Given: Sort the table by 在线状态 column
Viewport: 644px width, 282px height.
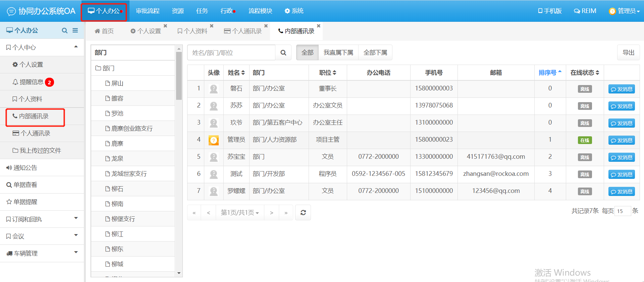Looking at the screenshot, I should coord(585,73).
